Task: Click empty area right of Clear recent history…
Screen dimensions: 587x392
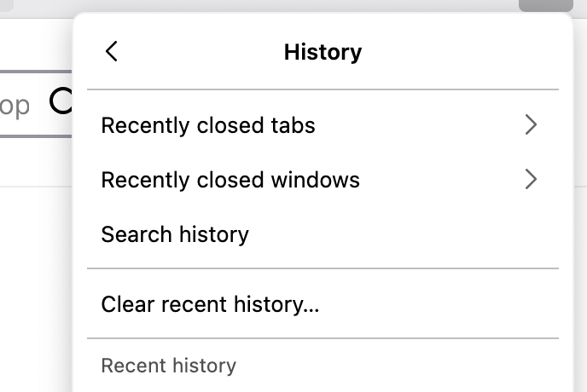Action: (x=439, y=303)
